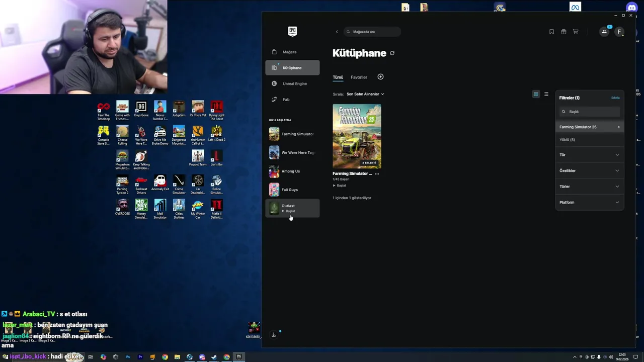Click the Epic Games logo
Viewport: 644px width, 362px height.
point(292,31)
